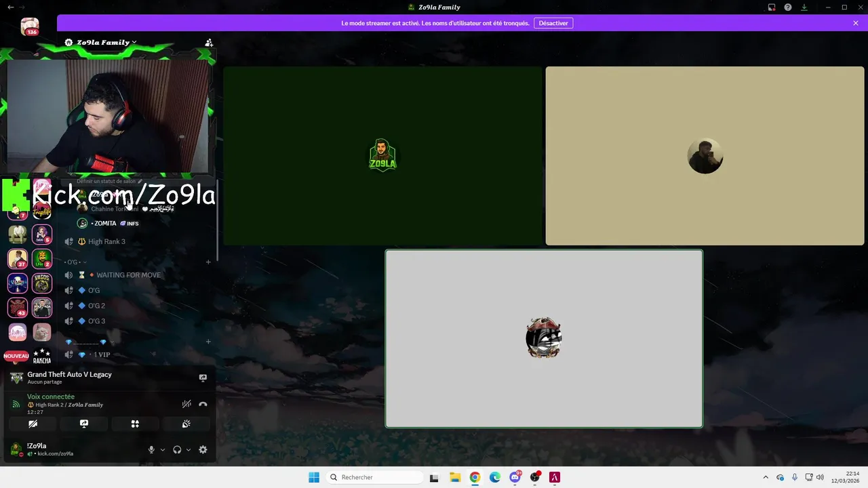Image resolution: width=868 pixels, height=488 pixels.
Task: Open LFer server with 2 badge
Action: (42, 259)
